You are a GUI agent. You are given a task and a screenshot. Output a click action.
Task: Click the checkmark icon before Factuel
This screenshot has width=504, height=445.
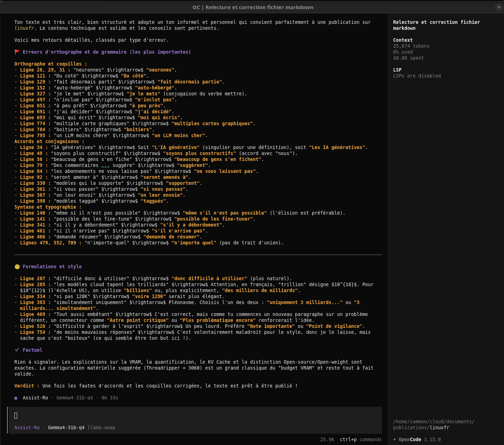(17, 350)
